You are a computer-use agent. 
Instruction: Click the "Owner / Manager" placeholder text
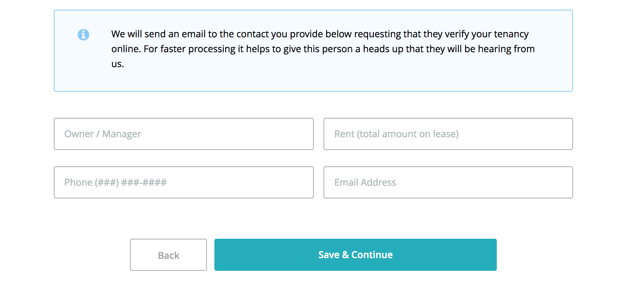pyautogui.click(x=103, y=134)
